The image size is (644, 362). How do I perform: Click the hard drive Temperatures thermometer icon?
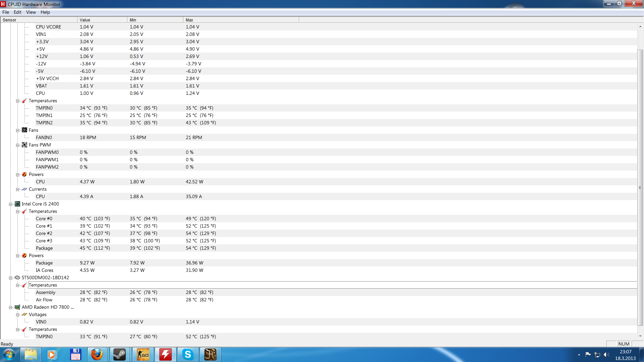(24, 285)
